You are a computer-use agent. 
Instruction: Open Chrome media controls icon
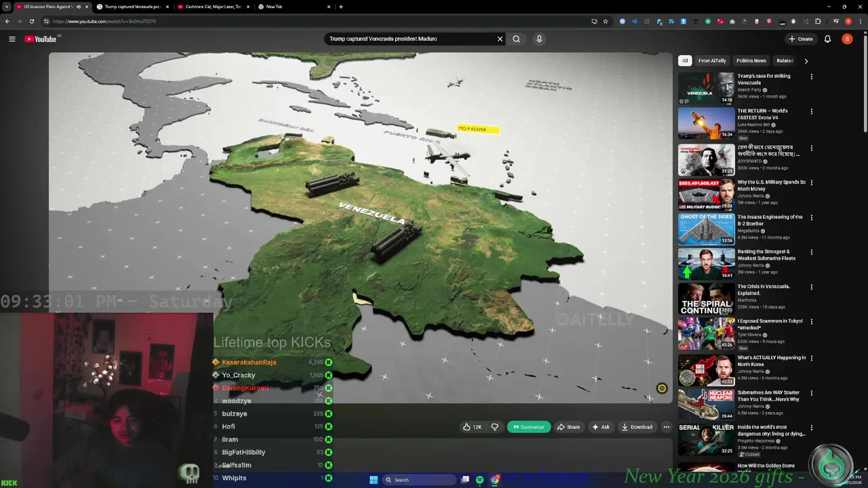point(836,21)
